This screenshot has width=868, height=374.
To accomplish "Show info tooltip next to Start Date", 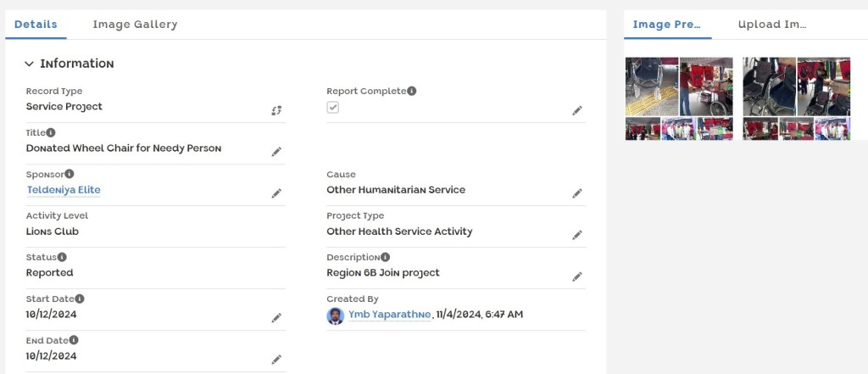I will pyautogui.click(x=80, y=299).
